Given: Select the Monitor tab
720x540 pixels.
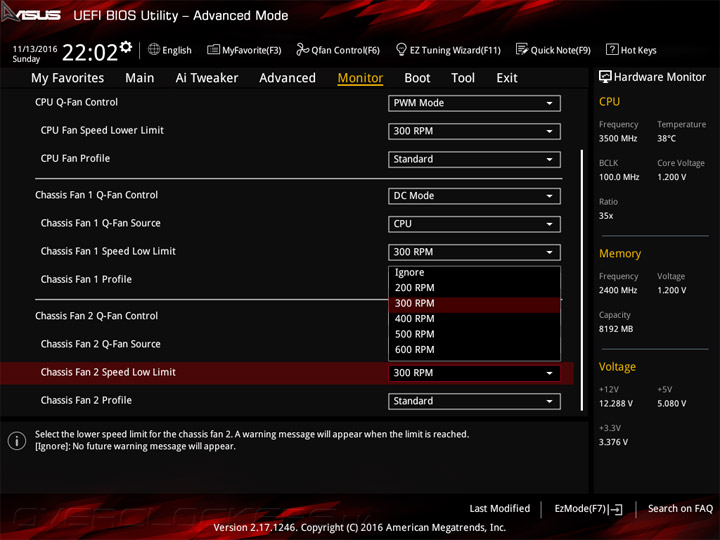Looking at the screenshot, I should [x=360, y=78].
